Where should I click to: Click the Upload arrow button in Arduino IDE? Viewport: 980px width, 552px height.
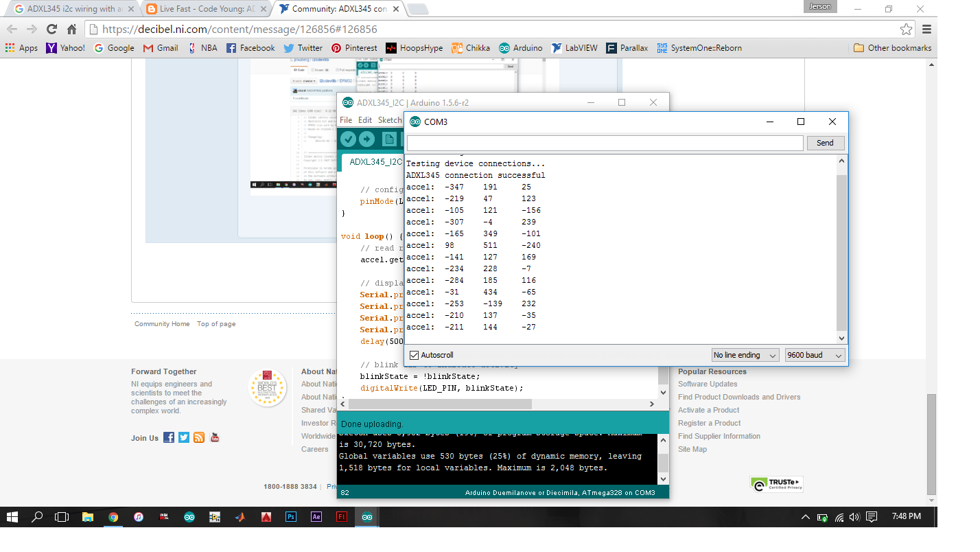(x=367, y=139)
